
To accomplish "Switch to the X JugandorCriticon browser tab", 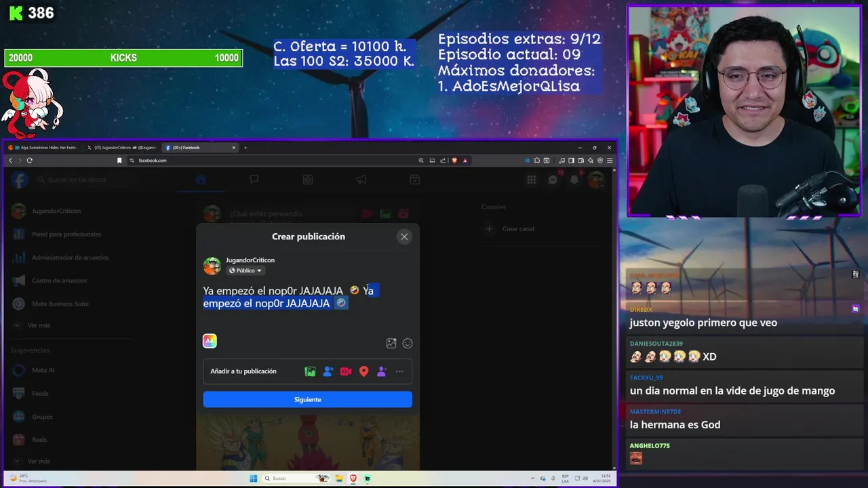I will (x=121, y=147).
